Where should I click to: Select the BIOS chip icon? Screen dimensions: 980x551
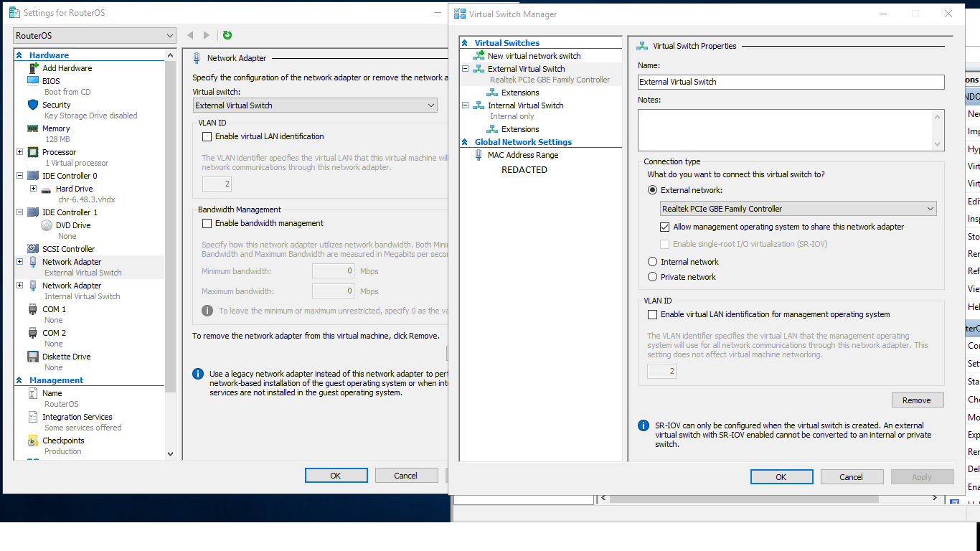click(x=32, y=81)
